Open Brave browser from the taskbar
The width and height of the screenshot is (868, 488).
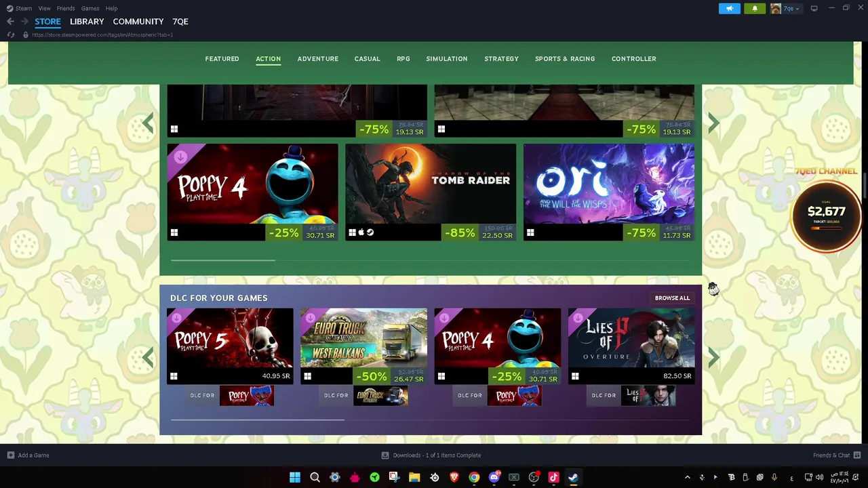click(x=454, y=478)
